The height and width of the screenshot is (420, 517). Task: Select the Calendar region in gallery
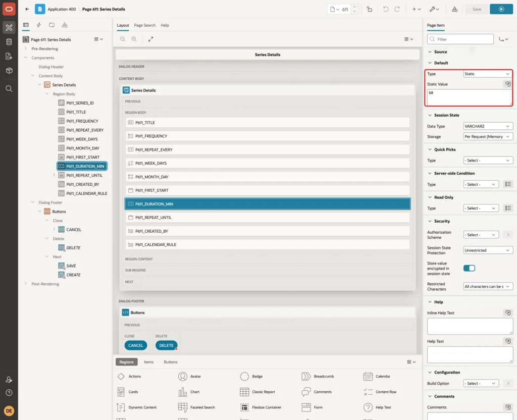tap(376, 376)
